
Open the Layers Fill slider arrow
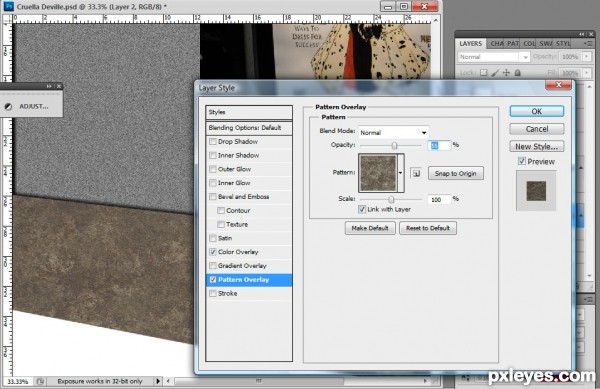coord(586,73)
